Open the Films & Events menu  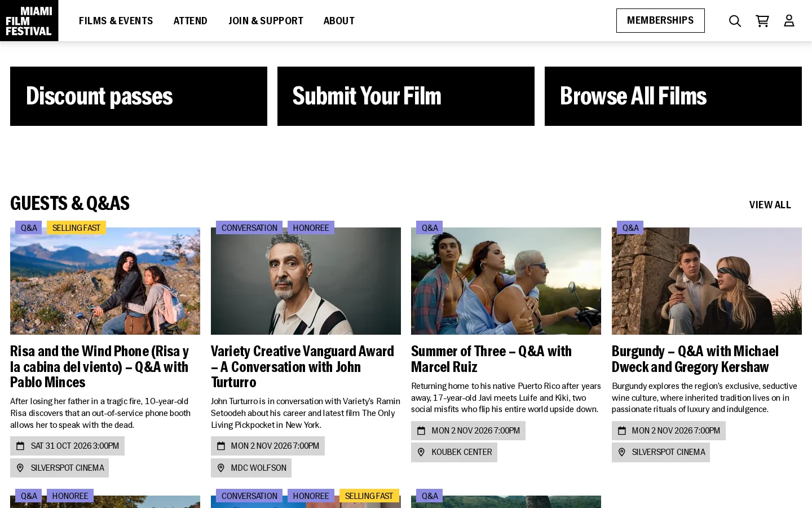pyautogui.click(x=116, y=21)
